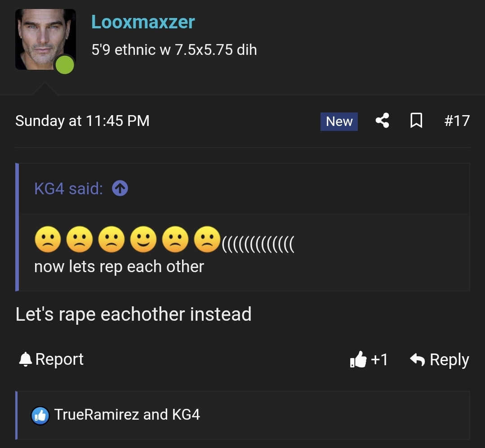Reply to this post
This screenshot has height=448, width=485.
pyautogui.click(x=440, y=360)
